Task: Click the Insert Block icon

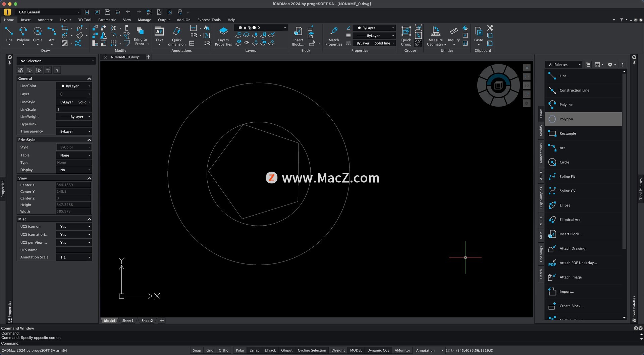Action: (298, 36)
